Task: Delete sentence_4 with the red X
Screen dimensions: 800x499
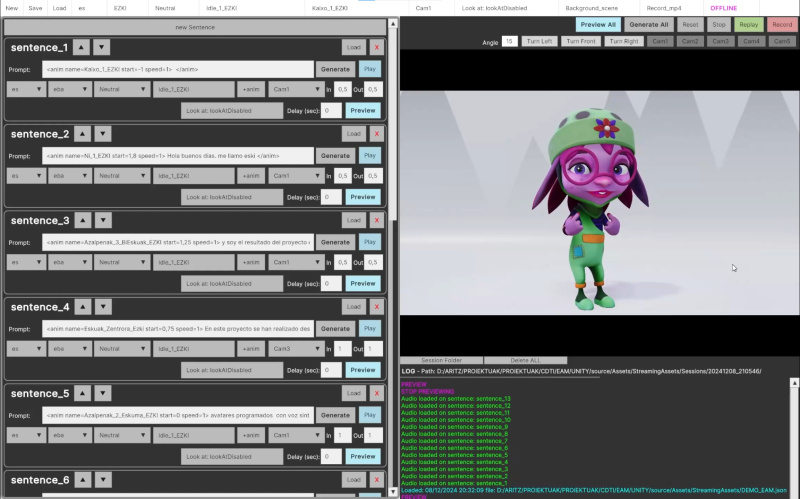Action: [x=377, y=307]
